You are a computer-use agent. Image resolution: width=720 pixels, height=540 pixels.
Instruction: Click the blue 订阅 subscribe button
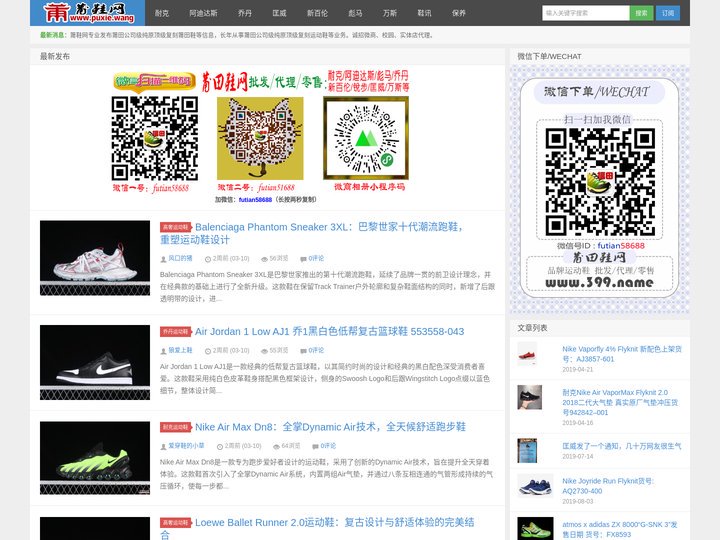[x=668, y=13]
